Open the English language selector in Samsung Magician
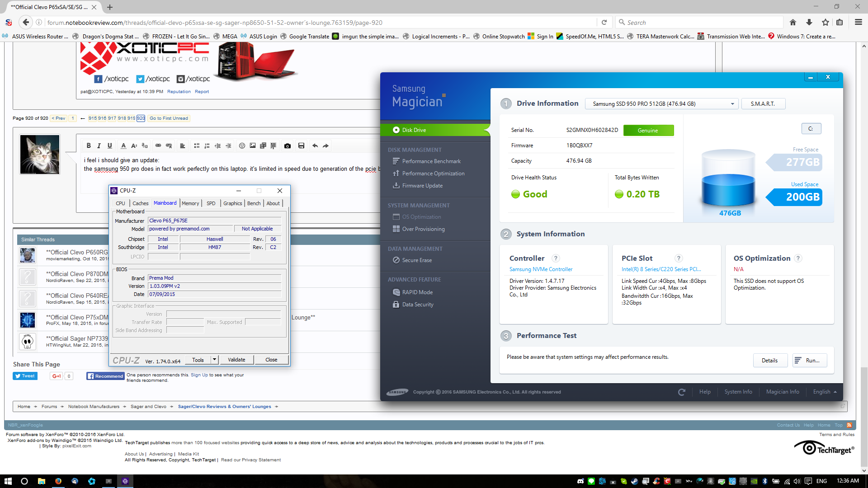This screenshot has height=488, width=868. pos(825,392)
